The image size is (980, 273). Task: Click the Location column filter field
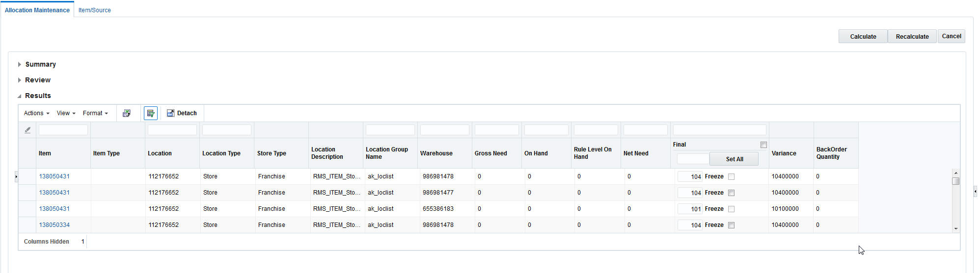[172, 130]
